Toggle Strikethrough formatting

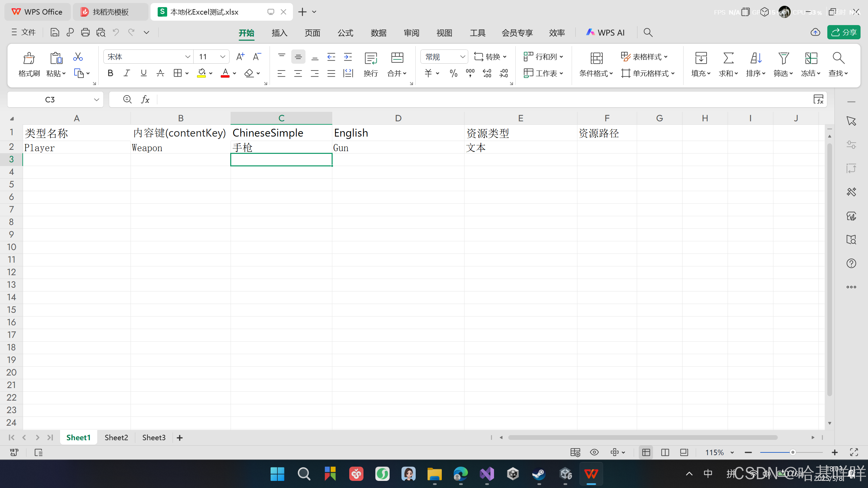pyautogui.click(x=160, y=73)
